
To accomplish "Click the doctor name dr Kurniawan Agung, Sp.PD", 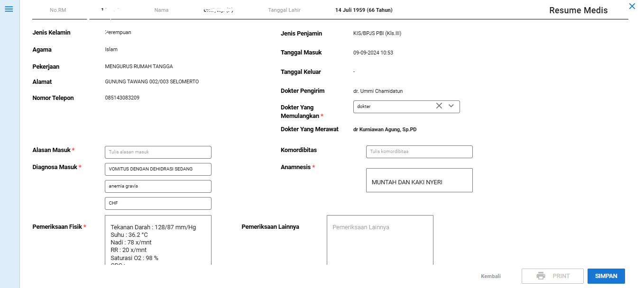I will click(x=385, y=129).
